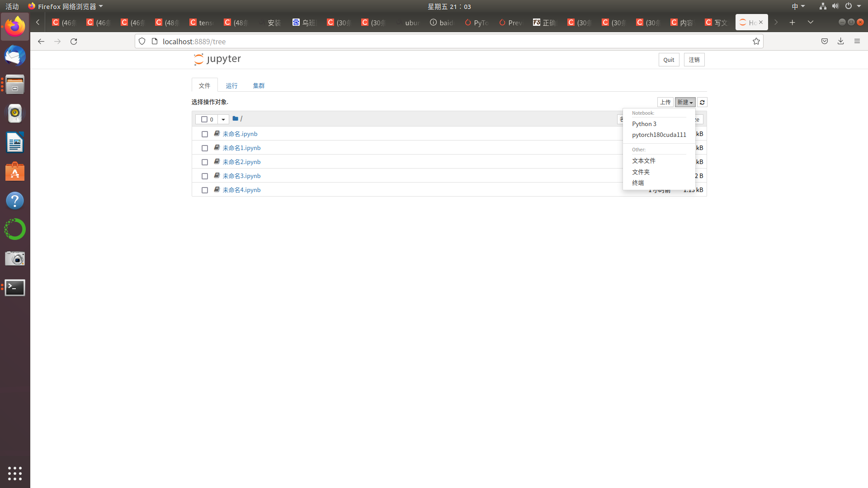Tick the checkbox for 未命名2.ipynb
The image size is (868, 488).
[x=205, y=162]
